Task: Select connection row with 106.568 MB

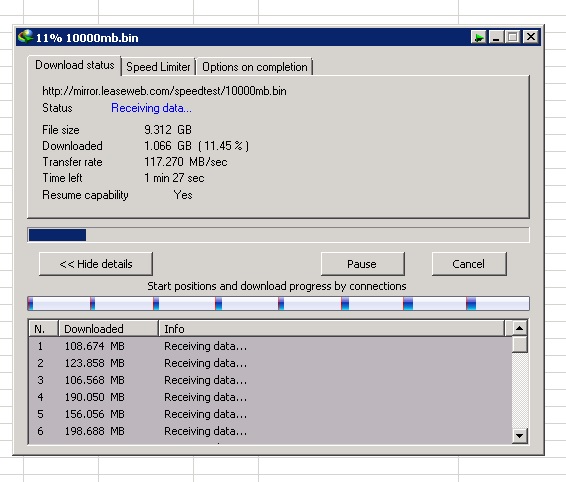Action: (x=270, y=380)
